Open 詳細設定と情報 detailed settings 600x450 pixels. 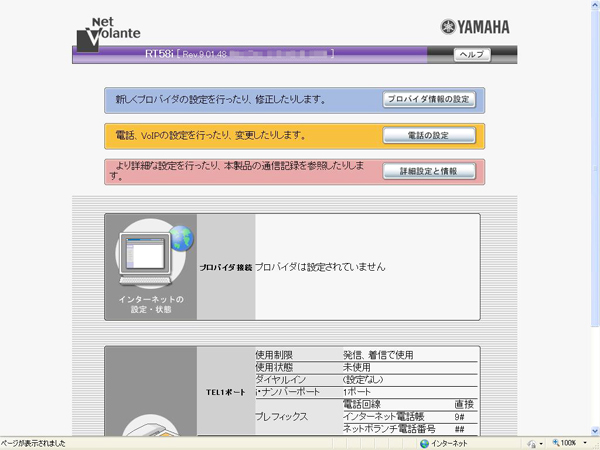point(429,171)
